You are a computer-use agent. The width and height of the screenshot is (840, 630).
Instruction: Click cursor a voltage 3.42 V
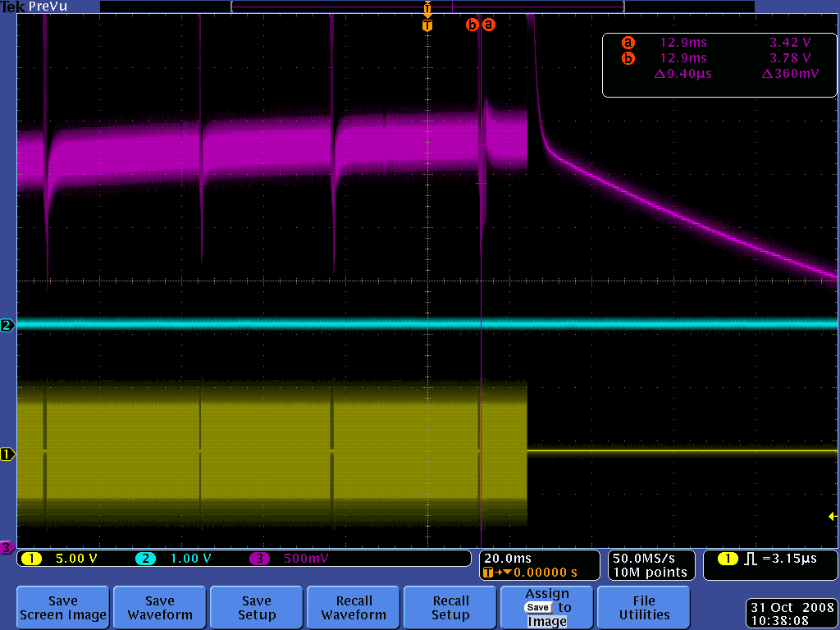790,43
